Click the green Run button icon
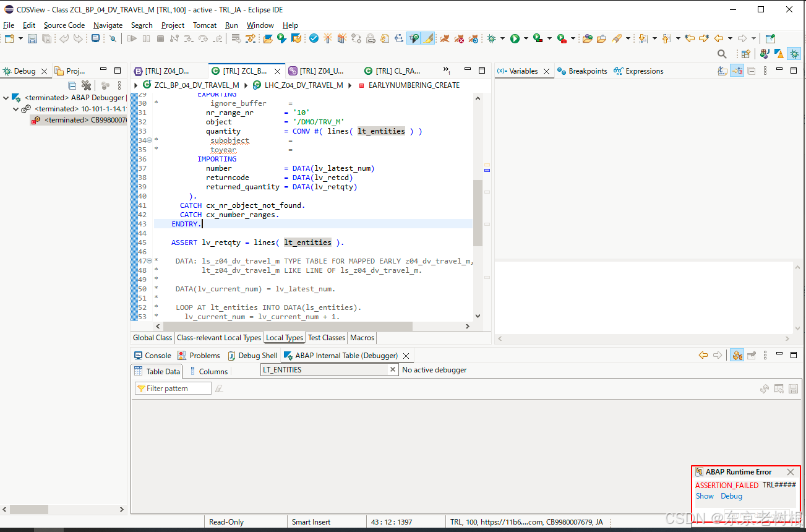 [515, 38]
